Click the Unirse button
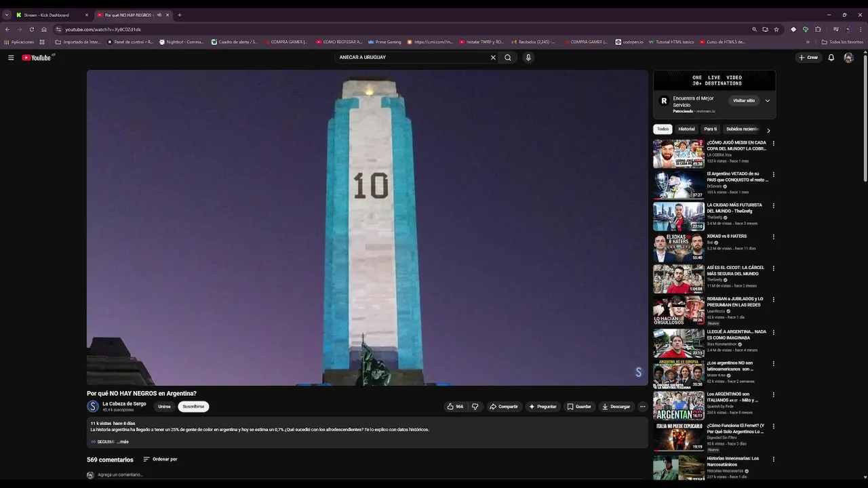The height and width of the screenshot is (488, 868). pyautogui.click(x=164, y=407)
